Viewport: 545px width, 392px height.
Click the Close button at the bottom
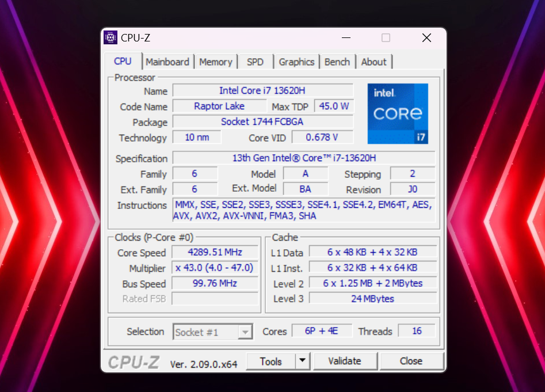pyautogui.click(x=411, y=361)
